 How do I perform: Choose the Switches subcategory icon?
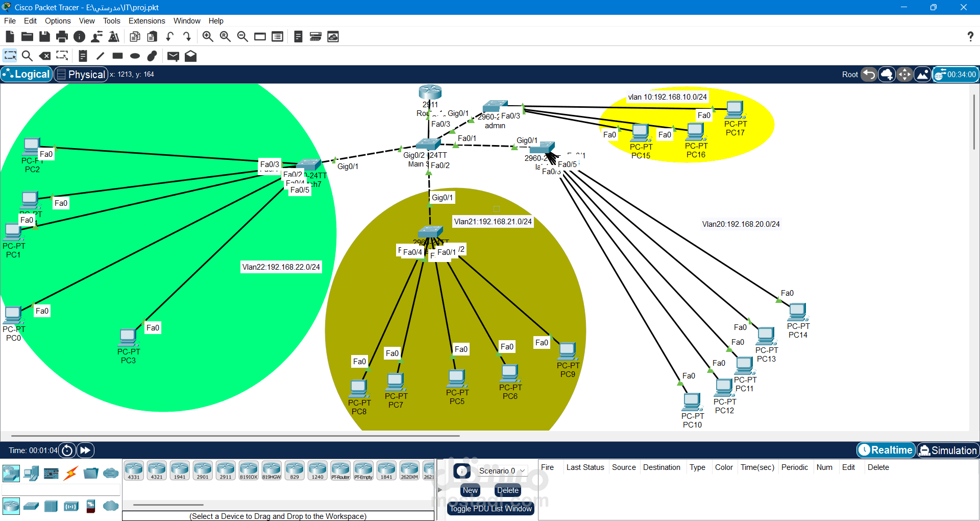pyautogui.click(x=31, y=506)
